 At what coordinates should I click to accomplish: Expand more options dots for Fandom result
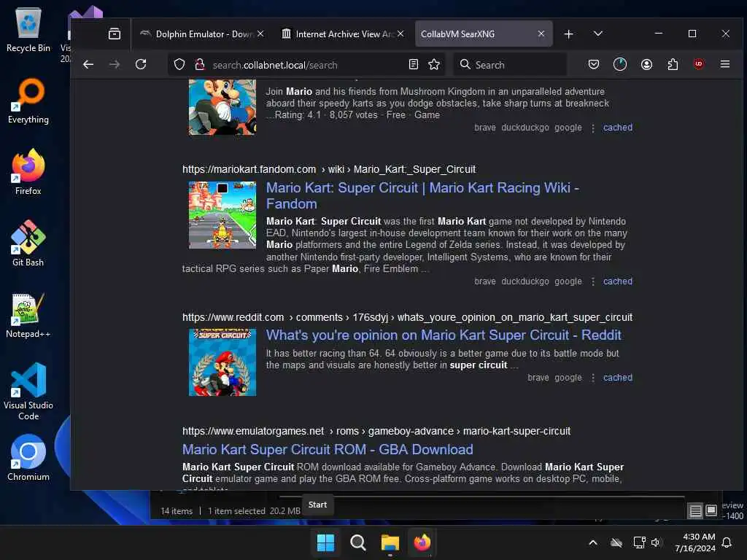click(592, 282)
